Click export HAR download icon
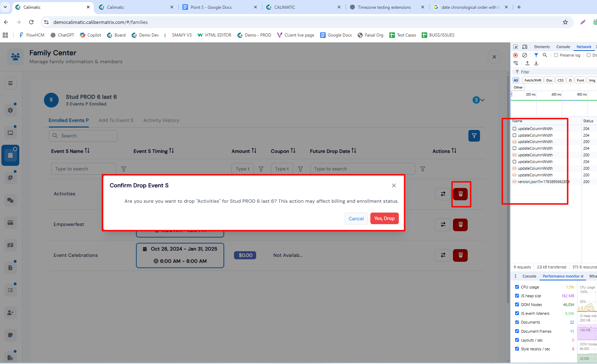Screen dimensions: 597x364 click(x=536, y=63)
